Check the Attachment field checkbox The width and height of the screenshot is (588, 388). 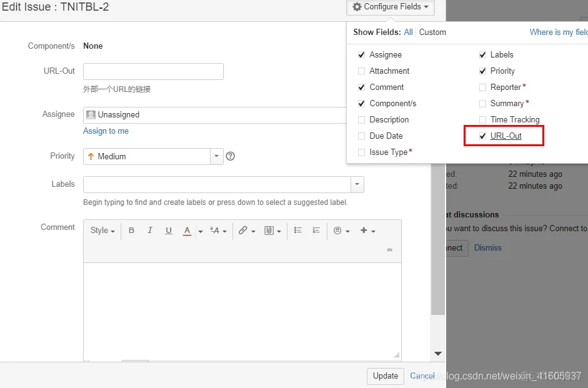[x=362, y=71]
